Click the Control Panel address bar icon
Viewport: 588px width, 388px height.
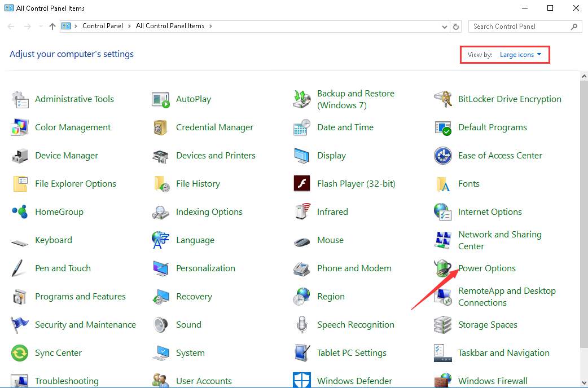(x=67, y=27)
